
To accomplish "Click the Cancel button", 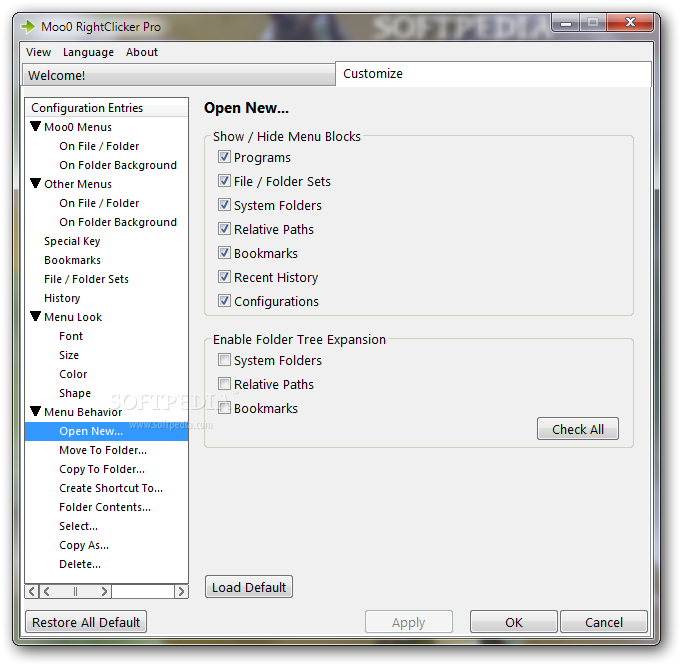I will coord(604,622).
